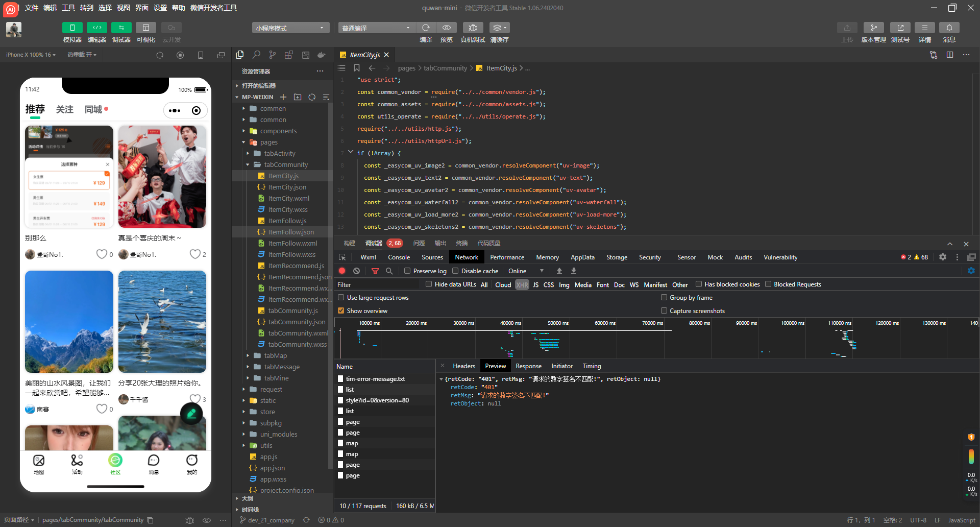This screenshot has height=527, width=980.
Task: Open ItemFollow.js in the file tree
Action: 287,221
